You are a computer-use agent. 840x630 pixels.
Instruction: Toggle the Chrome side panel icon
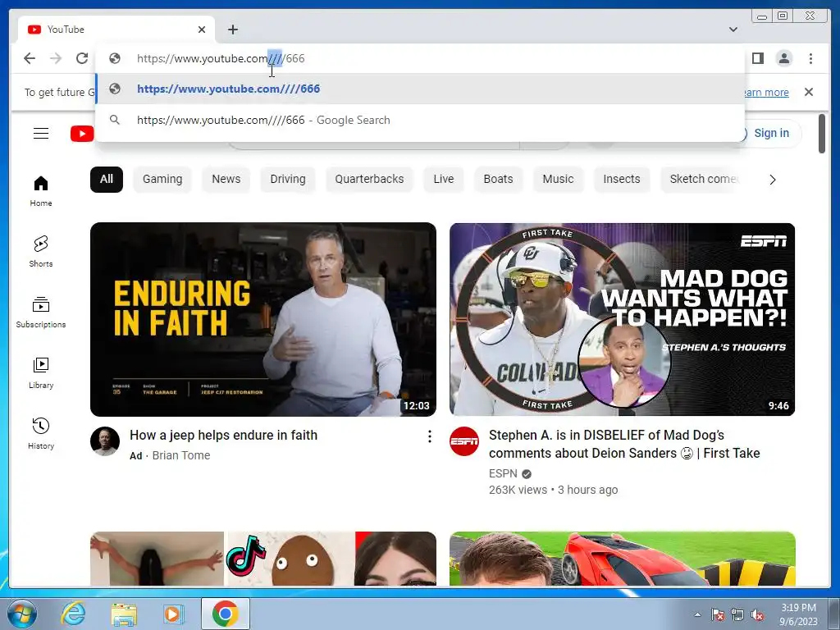point(757,58)
